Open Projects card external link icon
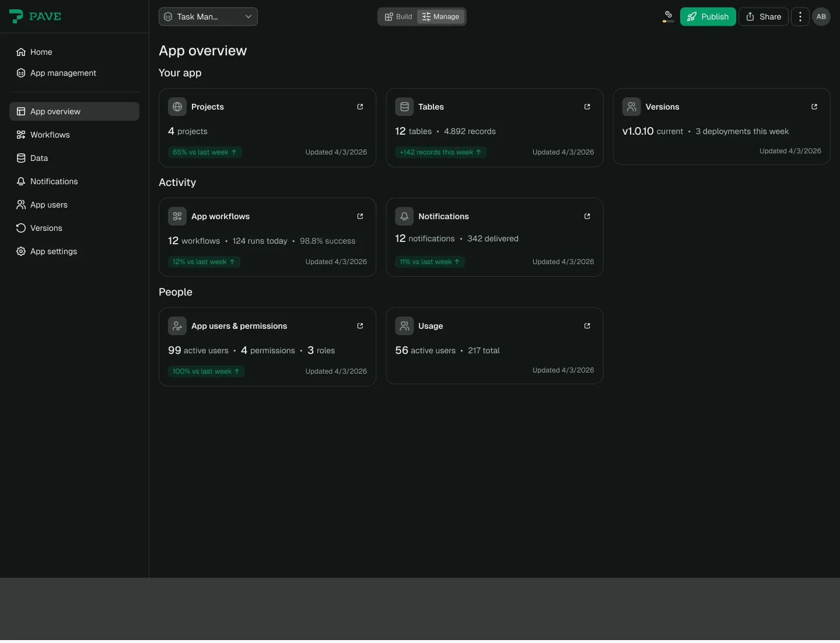 click(x=360, y=107)
